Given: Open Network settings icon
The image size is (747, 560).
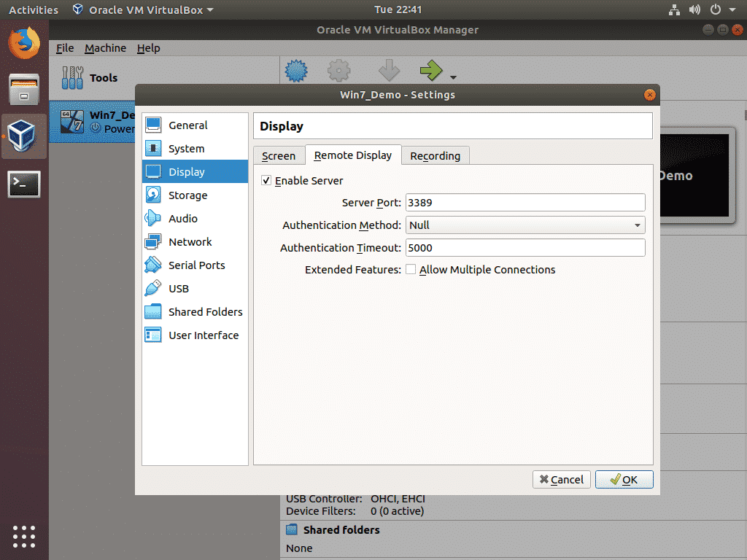Looking at the screenshot, I should [154, 242].
